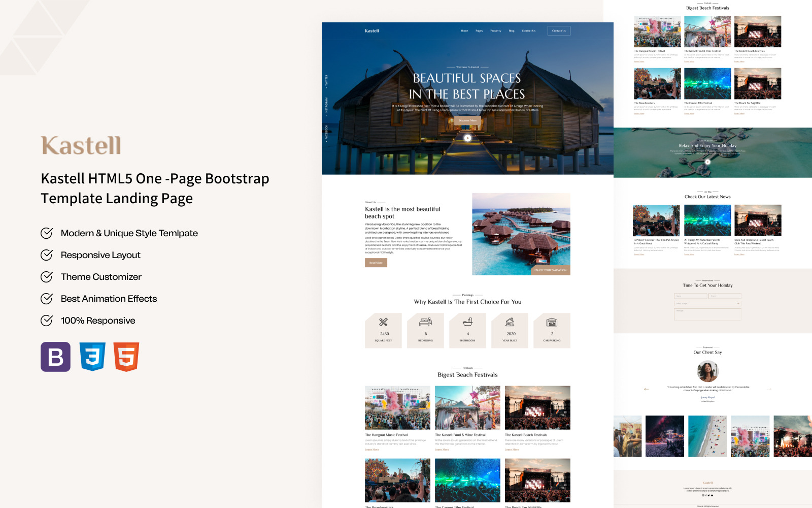This screenshot has height=508, width=812.
Task: Click checkmark beside Theme Customizer
Action: click(47, 277)
